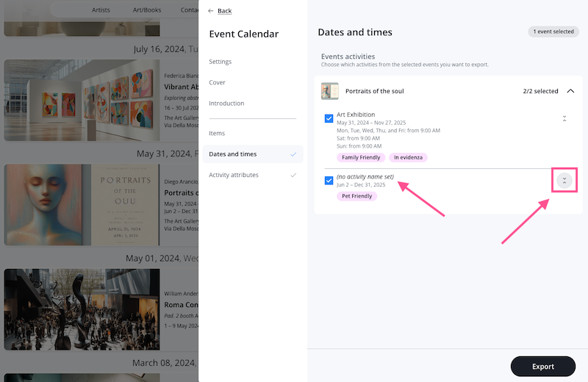The width and height of the screenshot is (588, 382).
Task: Click the Back link
Action: [x=224, y=11]
